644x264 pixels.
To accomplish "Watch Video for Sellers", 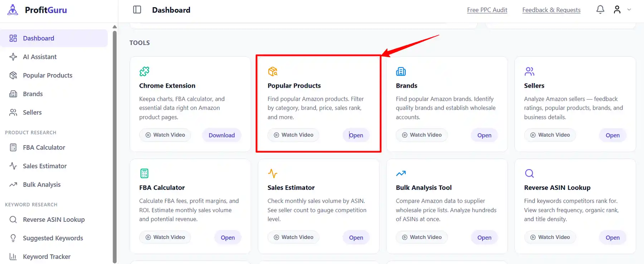I will pos(550,135).
